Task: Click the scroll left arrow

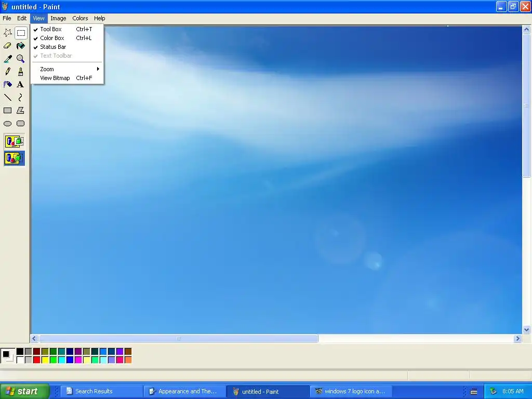Action: coord(34,338)
